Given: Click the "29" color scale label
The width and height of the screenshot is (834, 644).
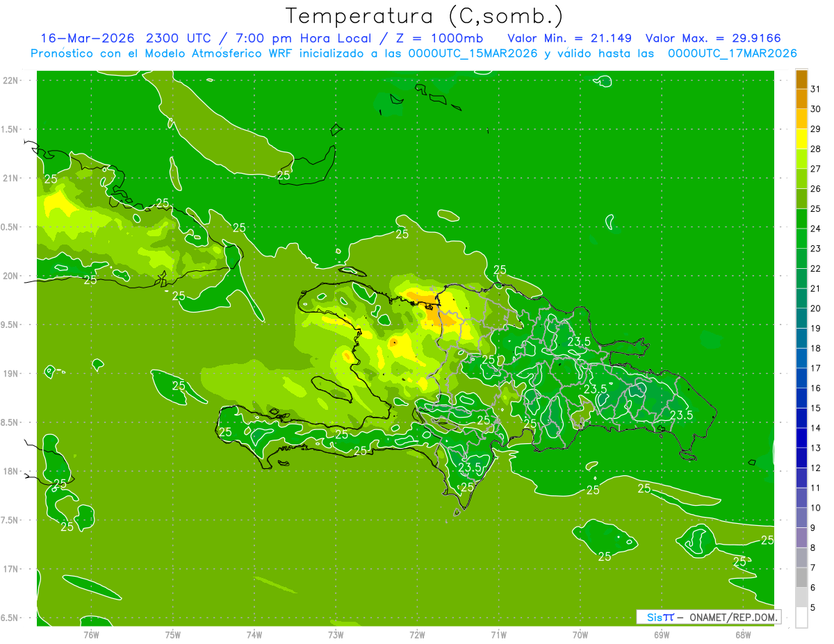Looking at the screenshot, I should point(815,129).
